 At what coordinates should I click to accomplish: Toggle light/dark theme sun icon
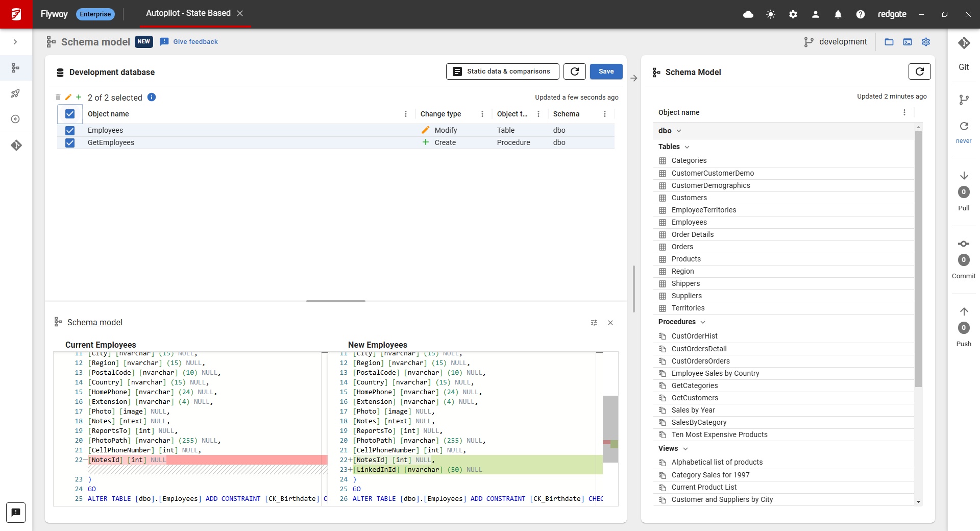[x=771, y=14]
